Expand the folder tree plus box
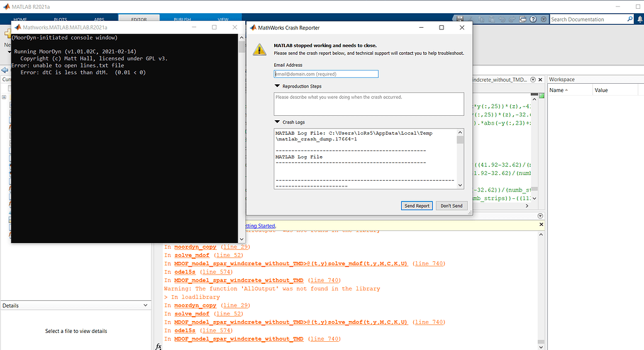The image size is (644, 350). [x=4, y=97]
